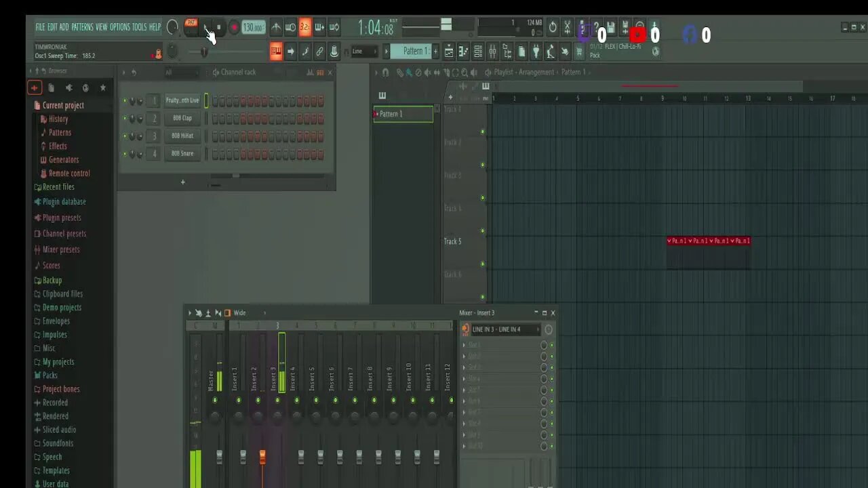The width and height of the screenshot is (868, 488).
Task: Click the time display 1:04:08
Action: click(376, 28)
